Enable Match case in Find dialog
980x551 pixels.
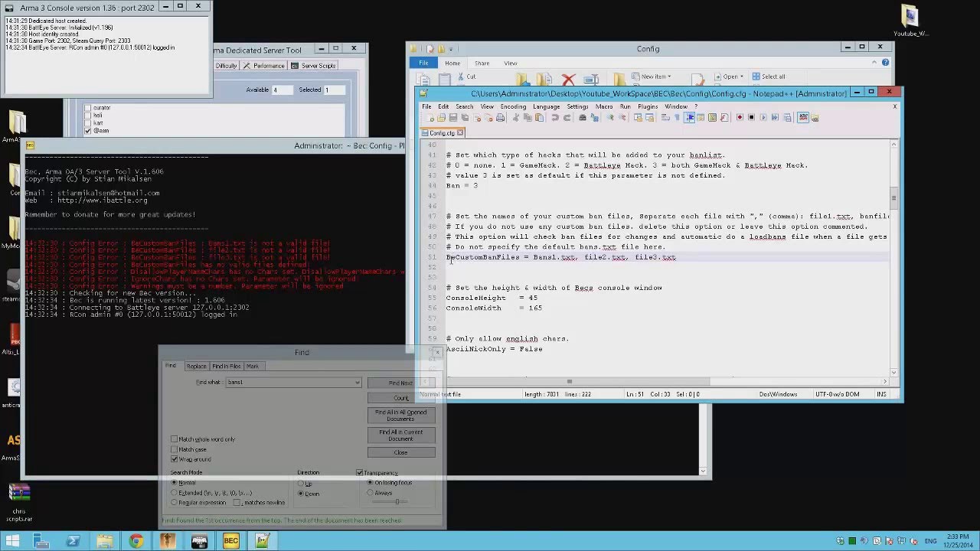pyautogui.click(x=175, y=449)
